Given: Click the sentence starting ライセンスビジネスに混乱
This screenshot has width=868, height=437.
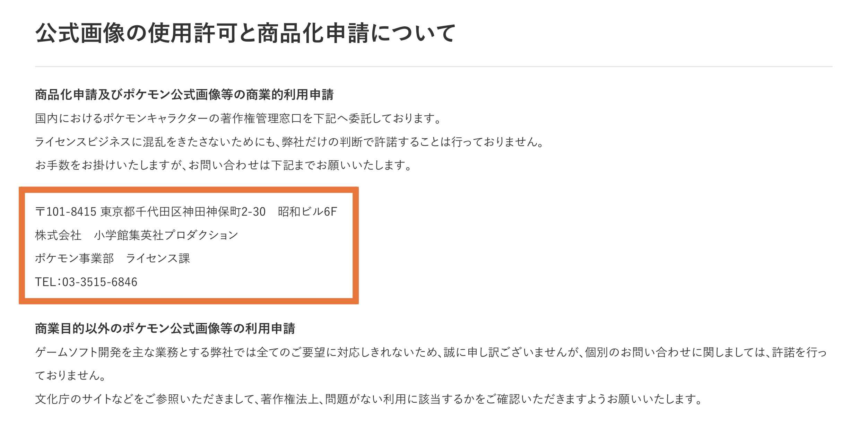Looking at the screenshot, I should [290, 142].
